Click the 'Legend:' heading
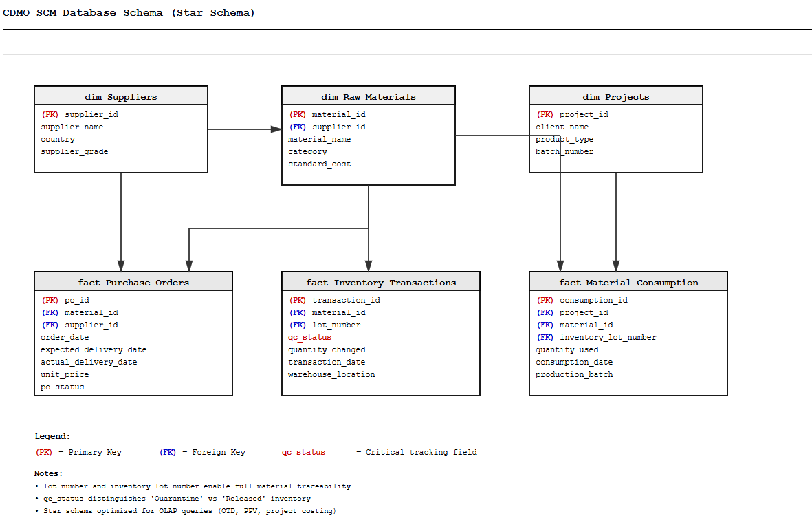This screenshot has height=529, width=812. (x=52, y=436)
